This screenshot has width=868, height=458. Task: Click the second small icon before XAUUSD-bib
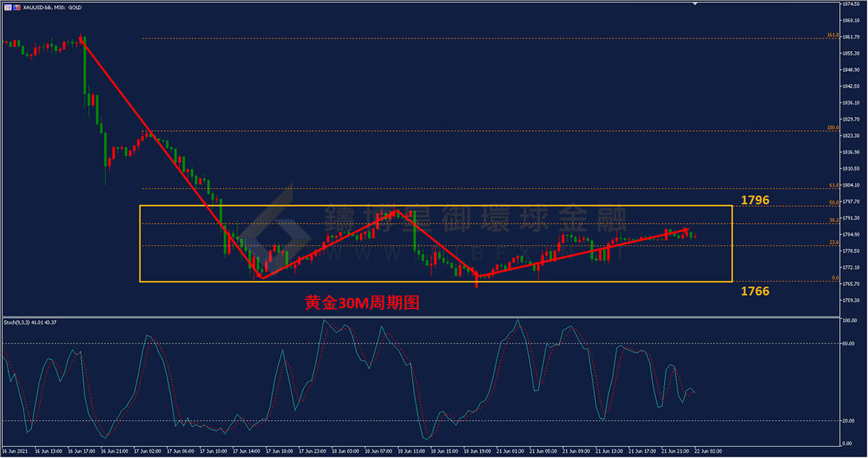tap(16, 7)
